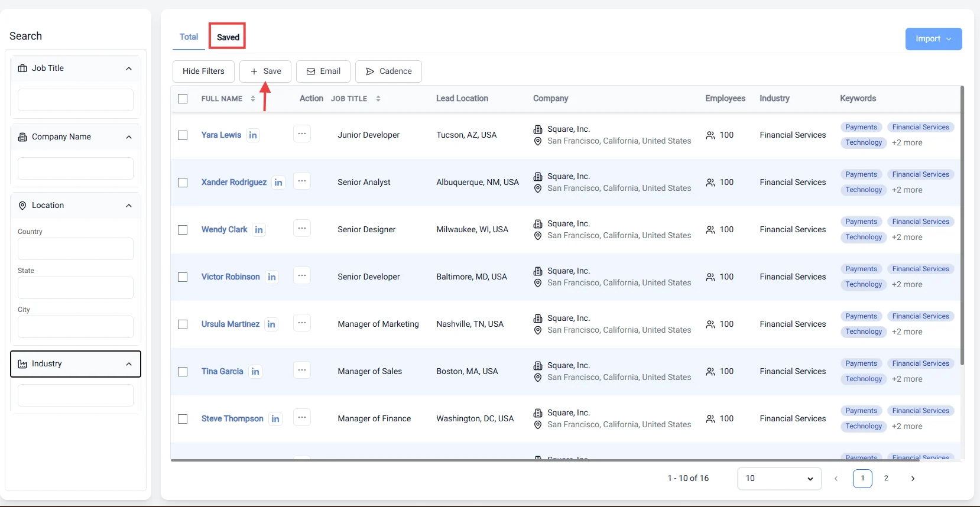Collapse the Job Title filter section
980x507 pixels.
click(129, 69)
